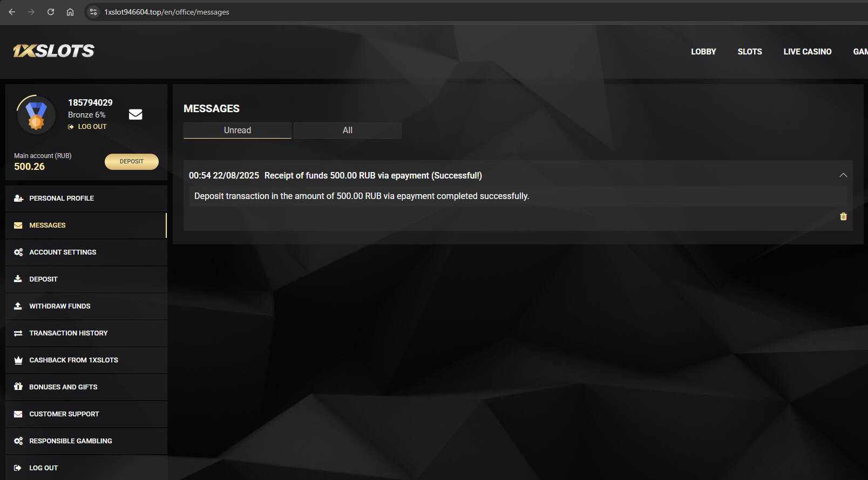Click the 'Bronze 6%' status text

point(86,115)
